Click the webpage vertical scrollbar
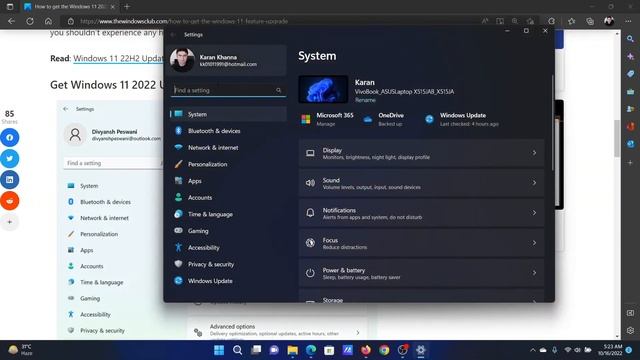Image resolution: width=640 pixels, height=360 pixels. 617,139
